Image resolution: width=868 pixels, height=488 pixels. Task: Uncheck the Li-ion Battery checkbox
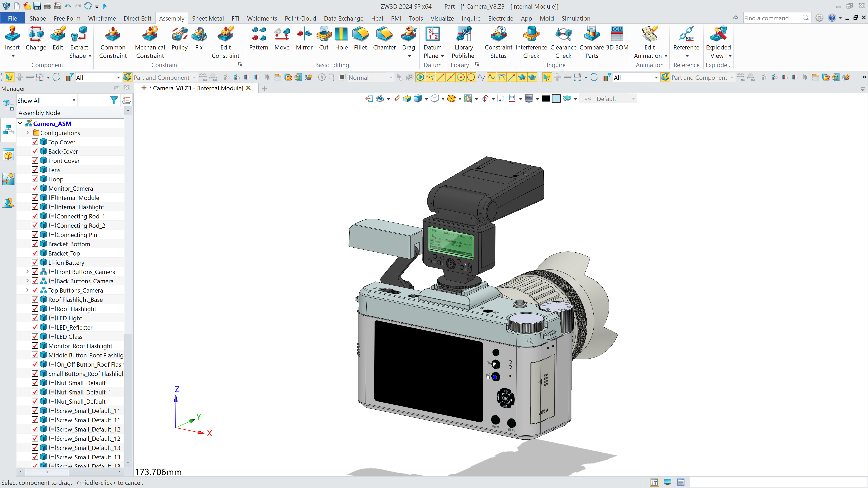click(x=35, y=262)
